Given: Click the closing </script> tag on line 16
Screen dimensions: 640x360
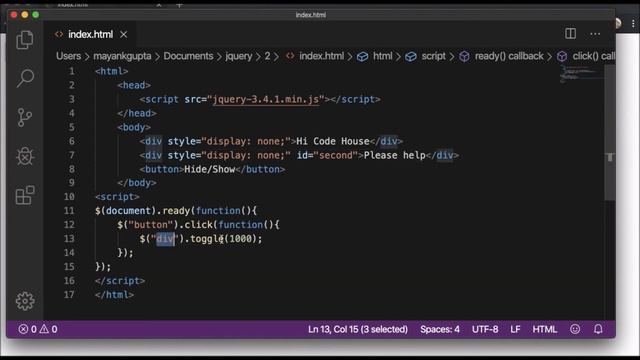Looking at the screenshot, I should tap(120, 281).
